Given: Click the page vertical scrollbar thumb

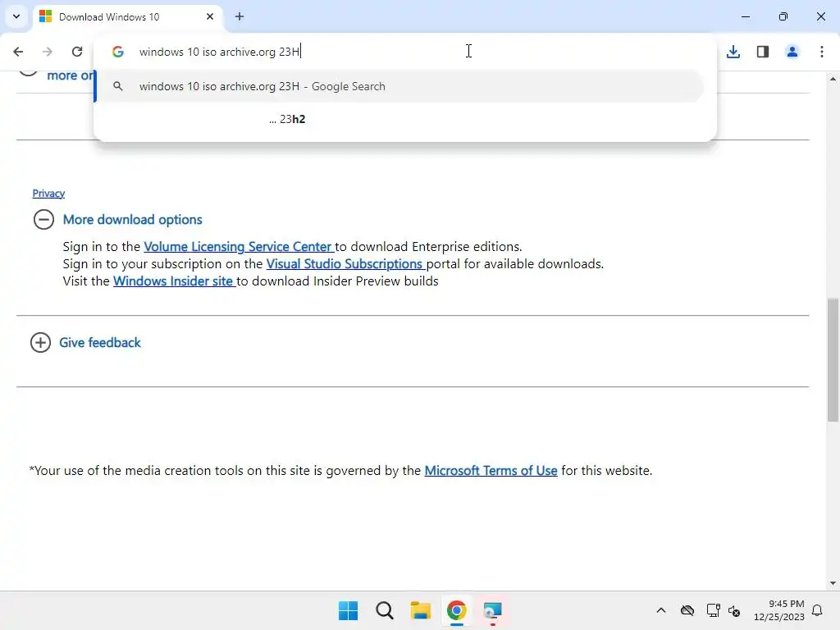Looking at the screenshot, I should (x=833, y=360).
